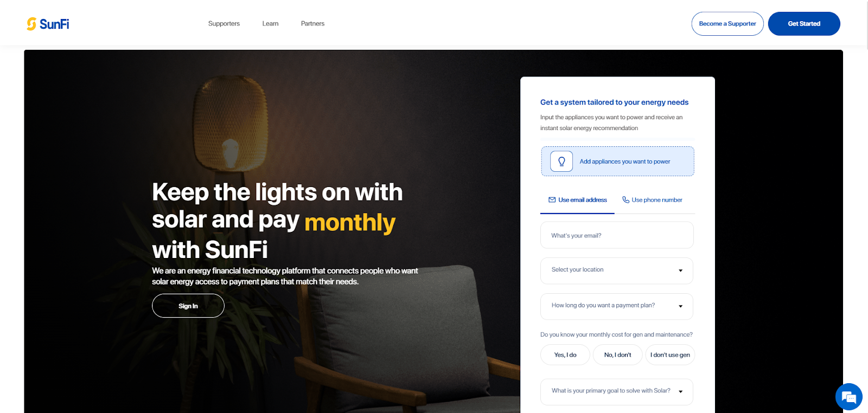The width and height of the screenshot is (868, 413).
Task: Open the payment plan duration dropdown
Action: tap(617, 306)
